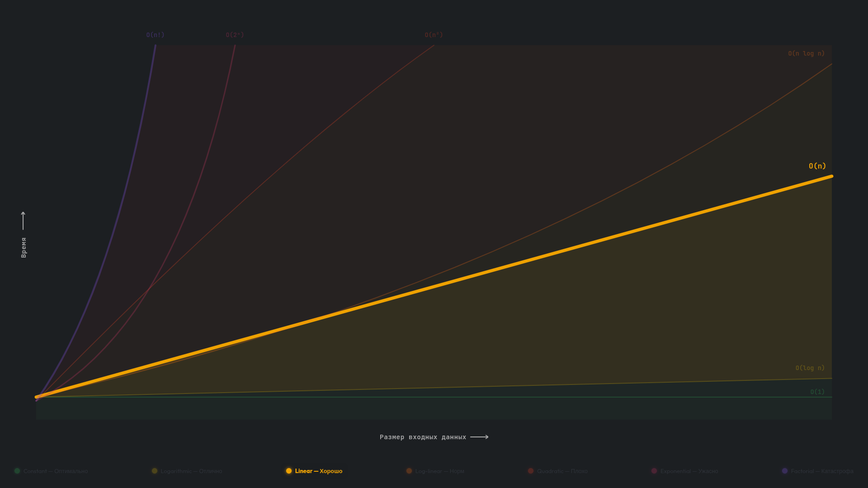Click the O(n!) curve label

coord(155,35)
